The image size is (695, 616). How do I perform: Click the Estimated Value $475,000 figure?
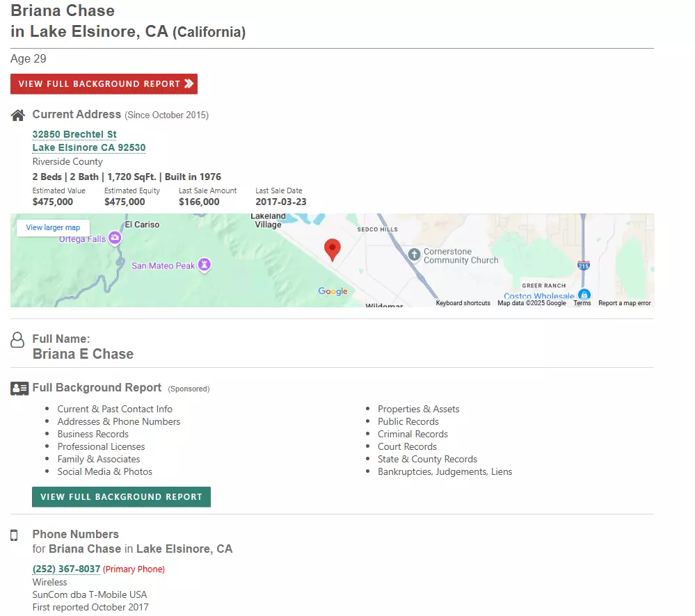[x=53, y=202]
